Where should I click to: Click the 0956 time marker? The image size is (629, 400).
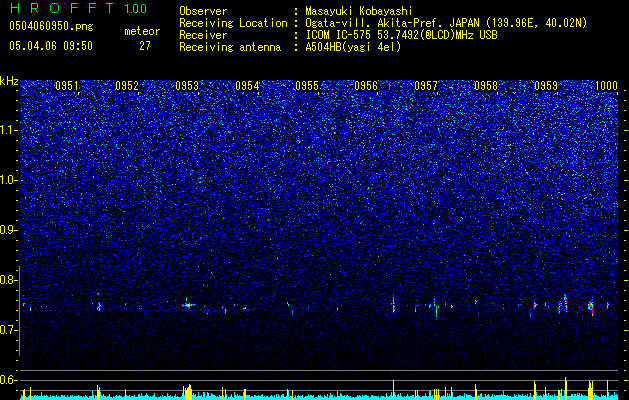coord(366,86)
